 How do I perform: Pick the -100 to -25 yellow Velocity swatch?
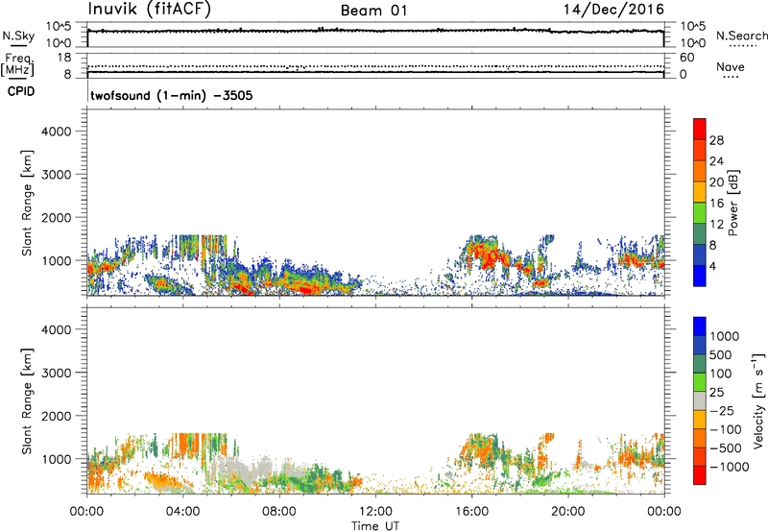click(x=700, y=420)
